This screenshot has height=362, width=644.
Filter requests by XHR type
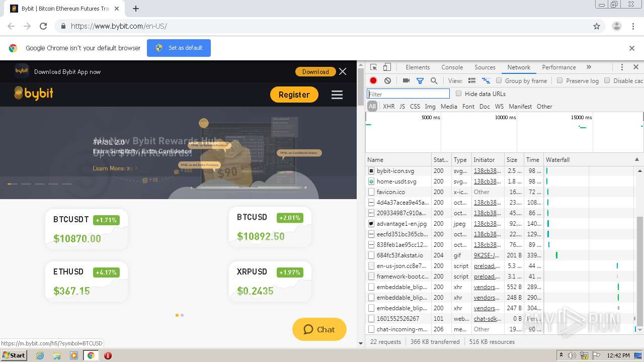coord(388,107)
